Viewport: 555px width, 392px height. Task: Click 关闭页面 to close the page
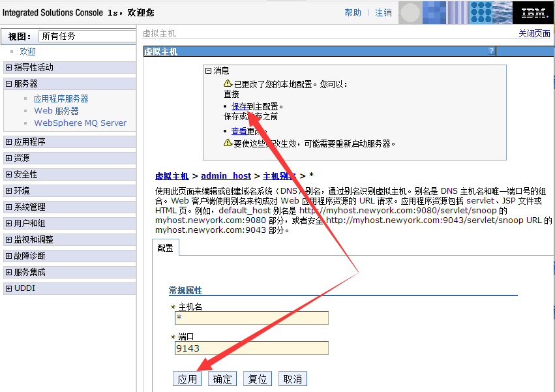click(x=535, y=34)
